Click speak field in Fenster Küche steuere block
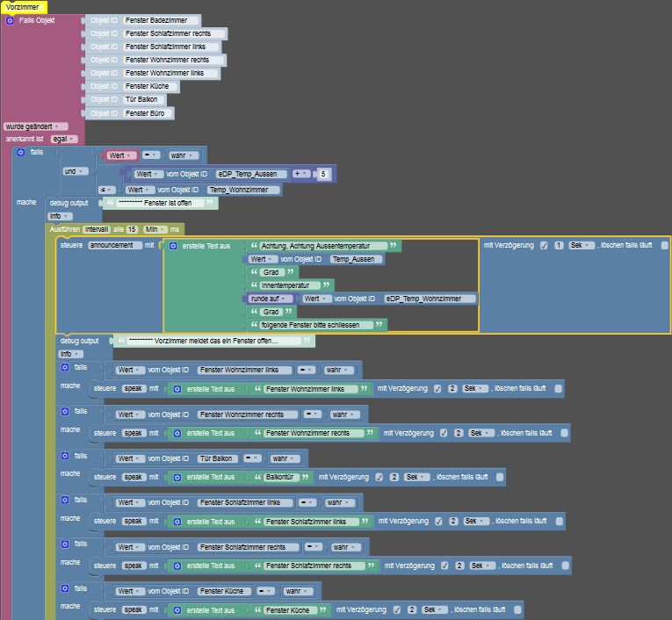 click(134, 609)
